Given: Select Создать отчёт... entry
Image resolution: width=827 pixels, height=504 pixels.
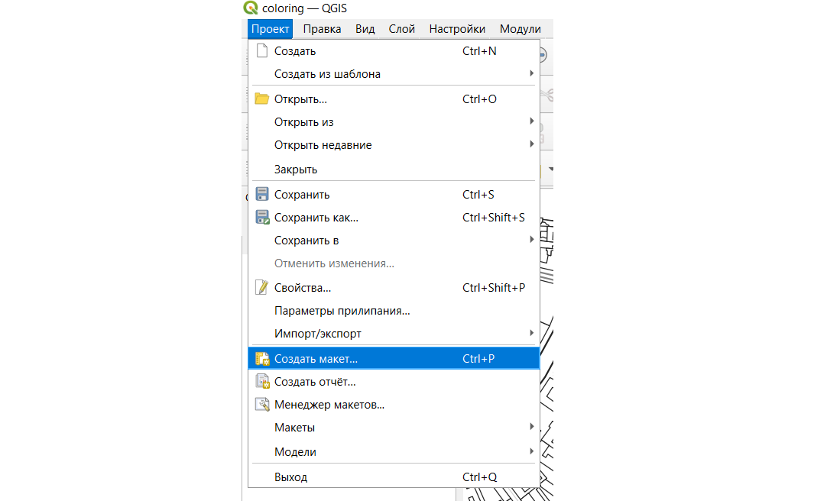Looking at the screenshot, I should click(394, 382).
